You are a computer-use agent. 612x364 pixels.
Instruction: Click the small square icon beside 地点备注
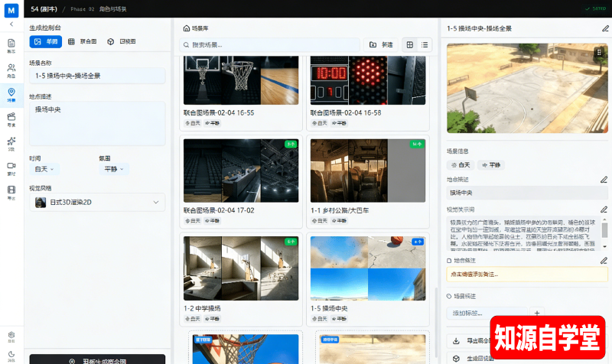point(449,260)
